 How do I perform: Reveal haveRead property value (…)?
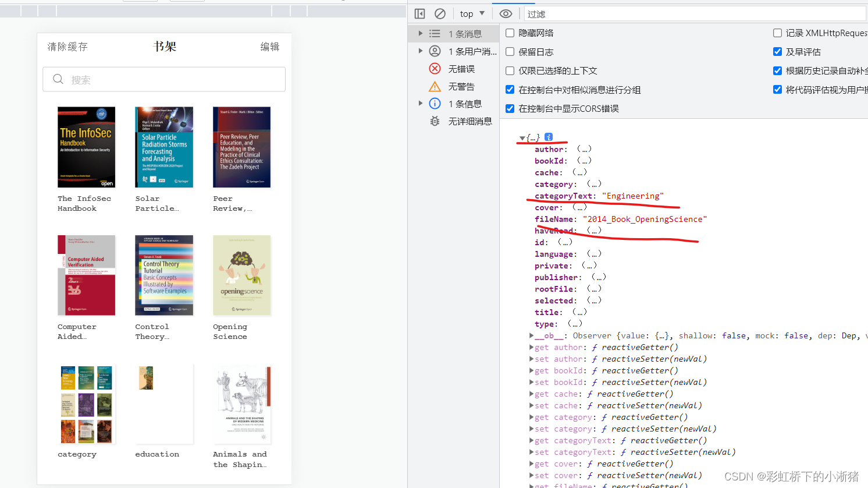click(594, 231)
